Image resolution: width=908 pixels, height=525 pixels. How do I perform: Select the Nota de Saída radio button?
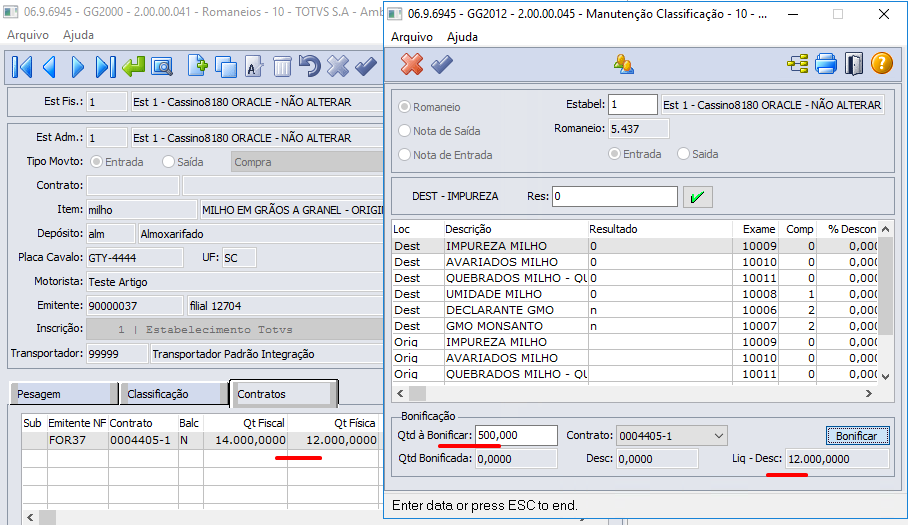tap(404, 131)
